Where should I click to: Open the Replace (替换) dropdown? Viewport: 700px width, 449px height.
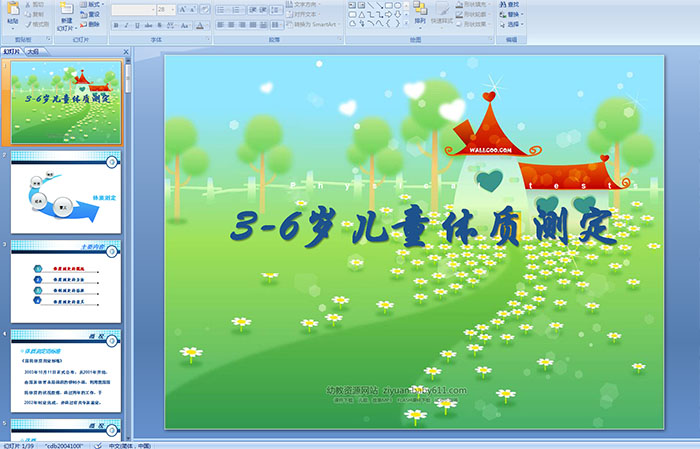512,14
